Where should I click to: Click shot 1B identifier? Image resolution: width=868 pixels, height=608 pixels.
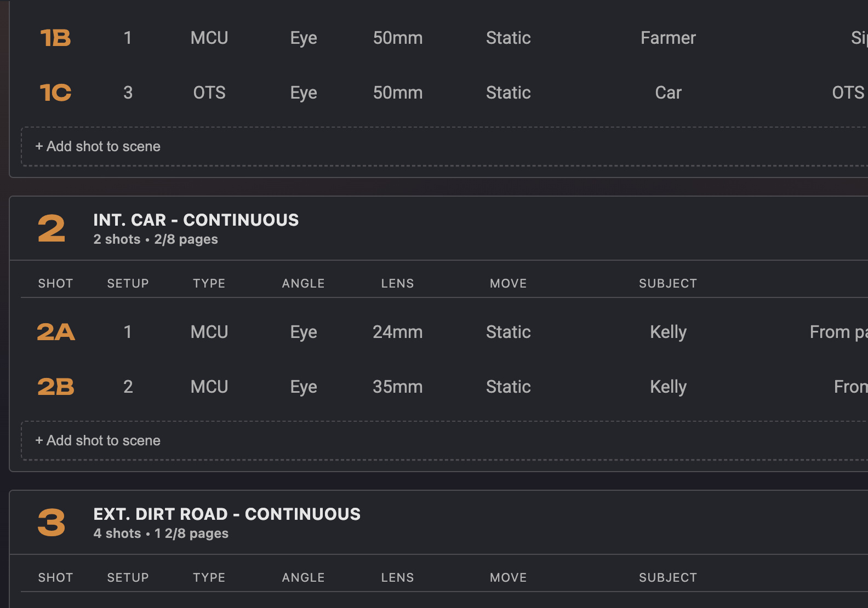click(x=55, y=38)
